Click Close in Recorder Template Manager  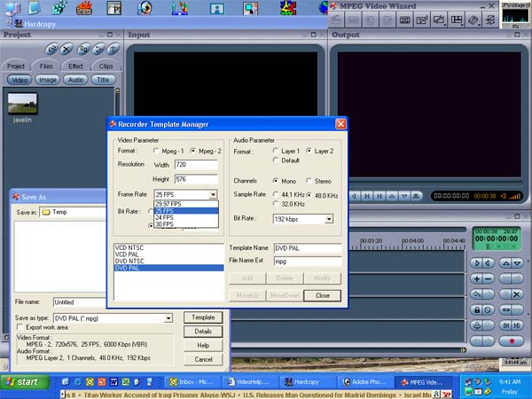tap(323, 295)
